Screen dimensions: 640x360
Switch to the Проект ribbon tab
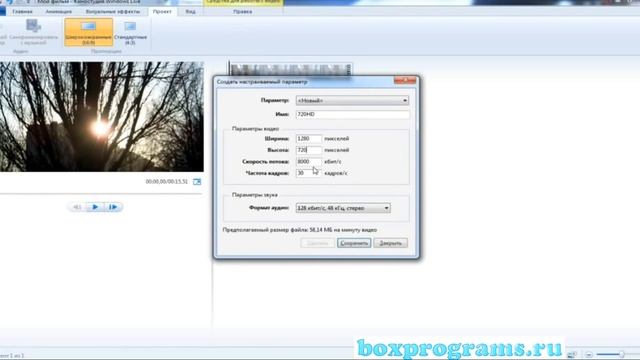pos(162,11)
